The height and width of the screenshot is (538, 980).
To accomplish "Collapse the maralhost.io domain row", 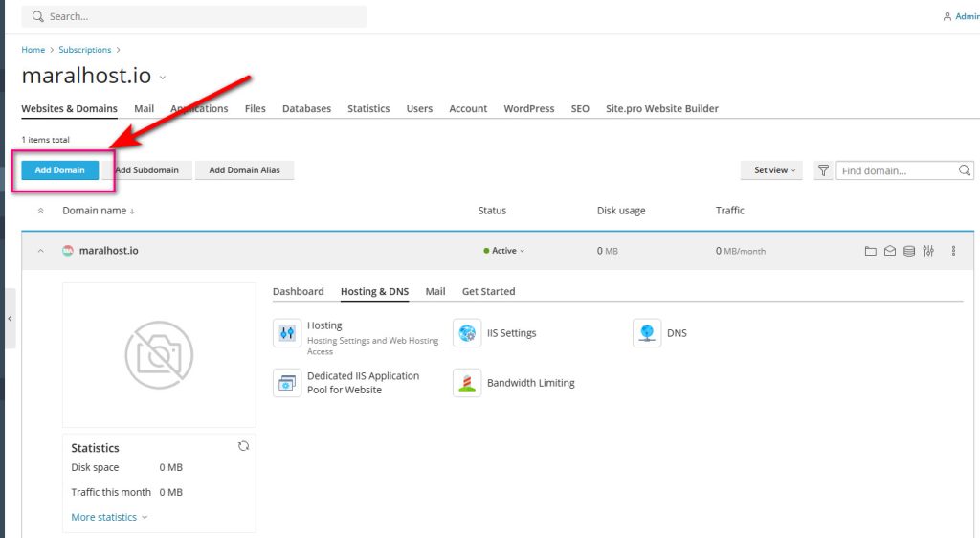I will click(x=40, y=251).
